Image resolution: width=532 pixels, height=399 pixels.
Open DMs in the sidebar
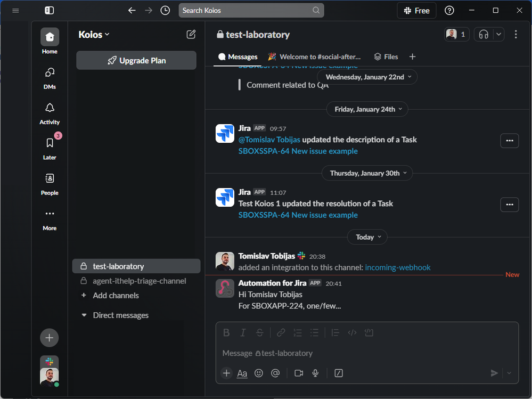click(50, 78)
